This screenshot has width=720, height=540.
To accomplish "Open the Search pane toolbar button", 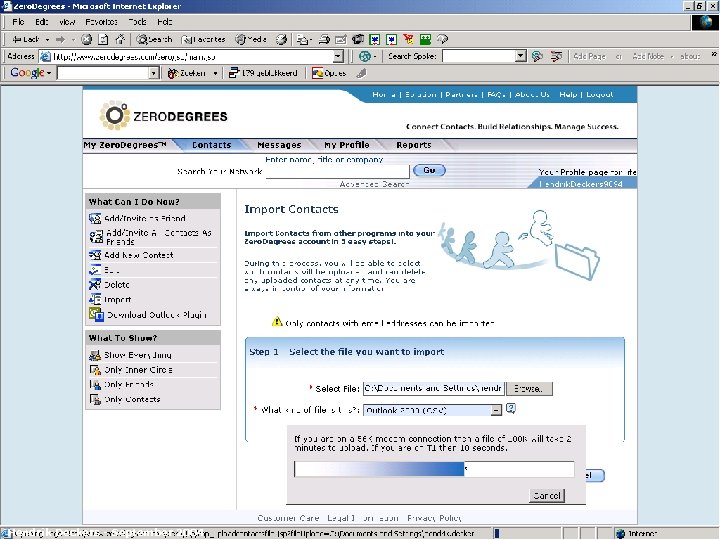I will coord(154,39).
